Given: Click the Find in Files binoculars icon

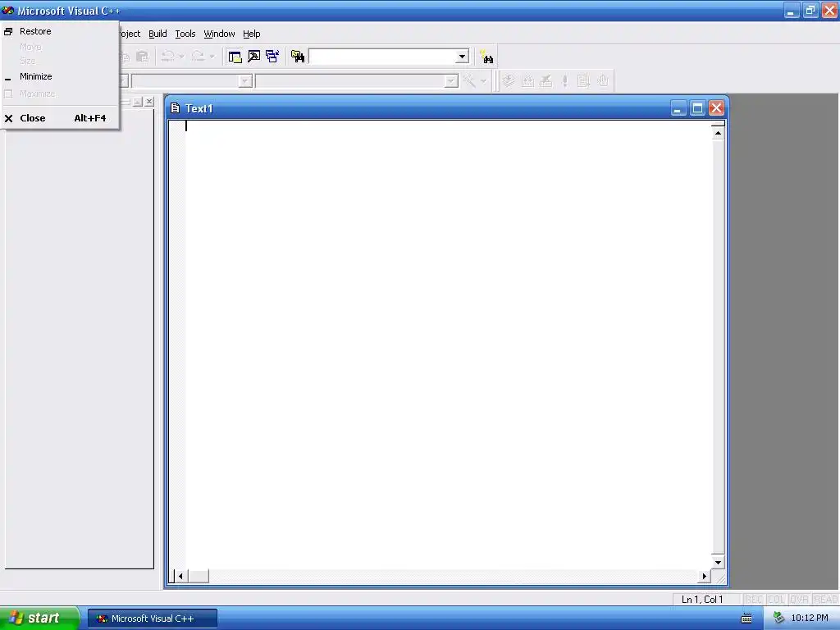Looking at the screenshot, I should (x=298, y=57).
